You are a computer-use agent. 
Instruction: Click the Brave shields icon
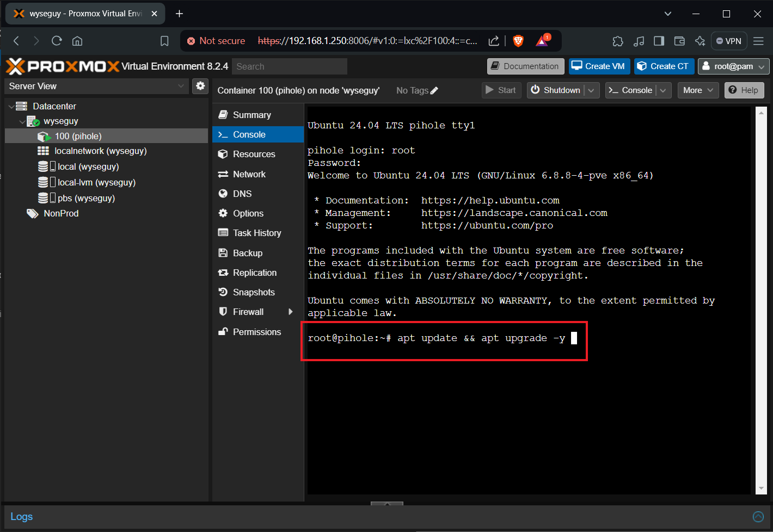pyautogui.click(x=518, y=41)
